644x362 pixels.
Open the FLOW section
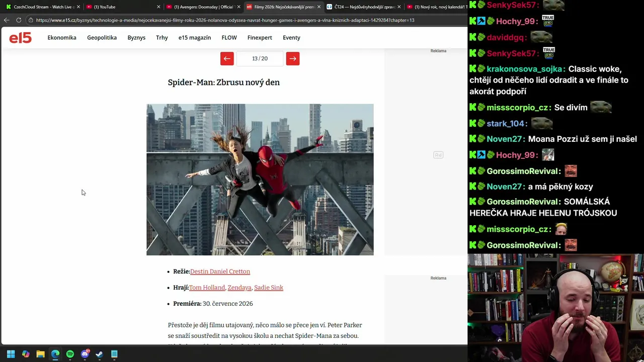click(x=229, y=38)
